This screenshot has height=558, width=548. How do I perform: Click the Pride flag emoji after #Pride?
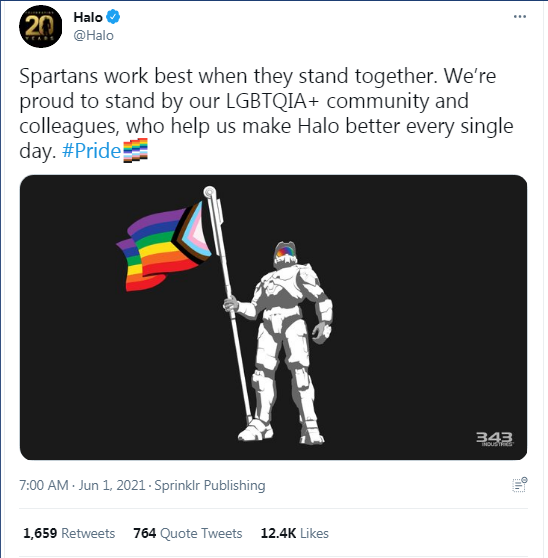click(x=135, y=150)
